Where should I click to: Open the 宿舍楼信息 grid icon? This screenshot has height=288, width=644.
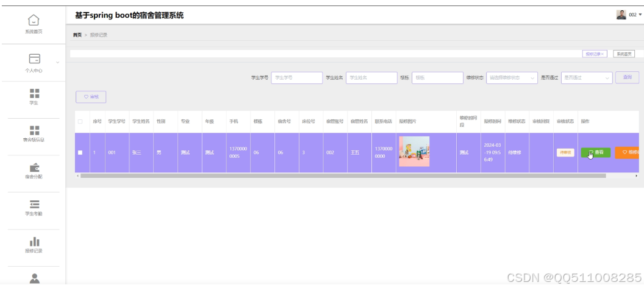click(35, 130)
